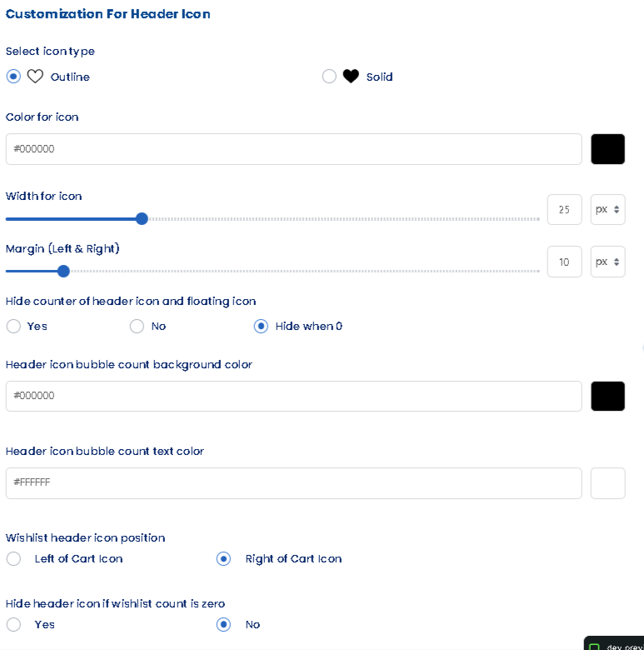Click the outline heart icon
Screen dimensions: 644x650
[35, 77]
